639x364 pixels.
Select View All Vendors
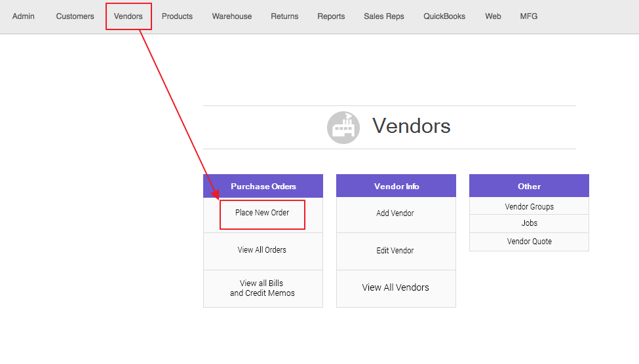(x=395, y=287)
